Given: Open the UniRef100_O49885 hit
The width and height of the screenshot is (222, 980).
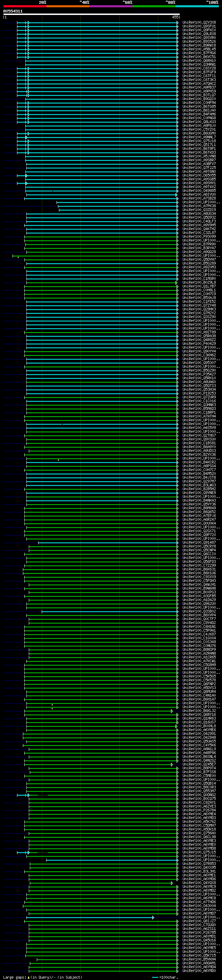Looking at the screenshot, I should [199, 191].
